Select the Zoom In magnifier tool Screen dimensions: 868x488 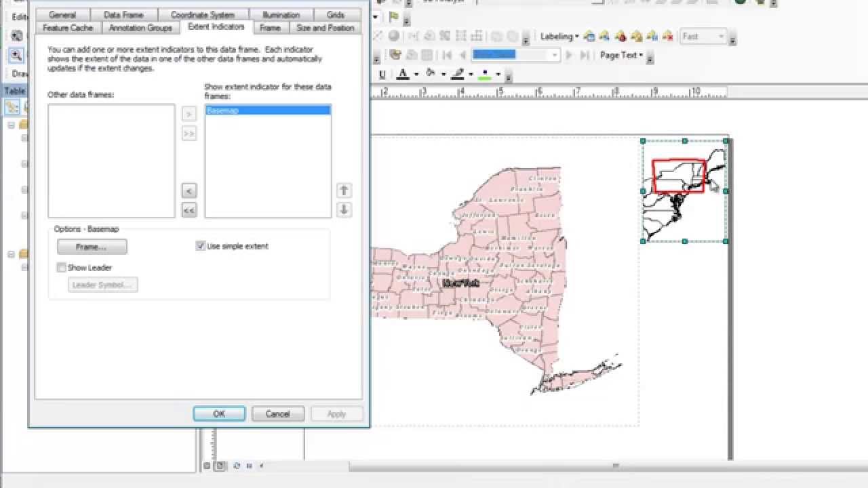click(16, 55)
